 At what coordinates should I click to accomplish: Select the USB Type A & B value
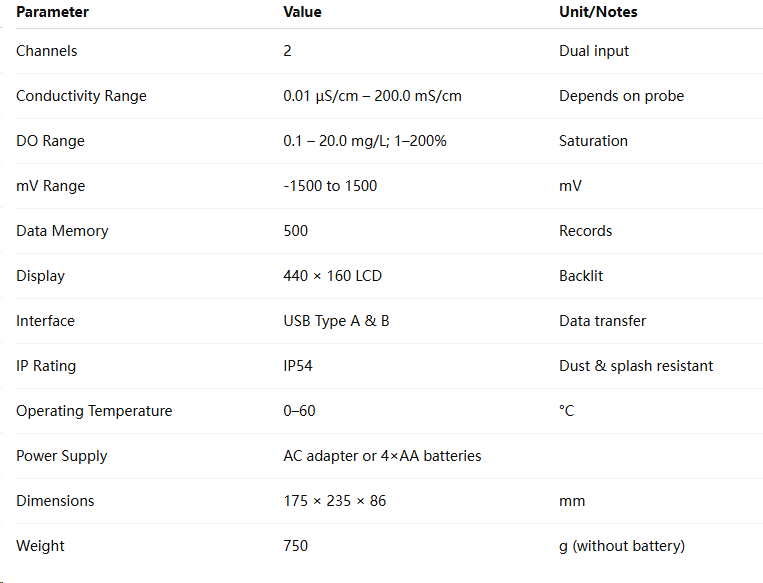coord(336,321)
